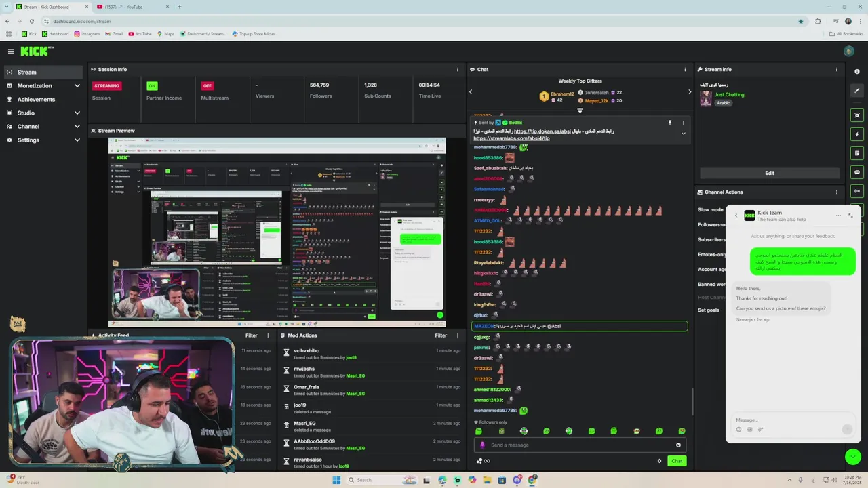Open the tip.dokan.sa/absi link

click(542, 131)
